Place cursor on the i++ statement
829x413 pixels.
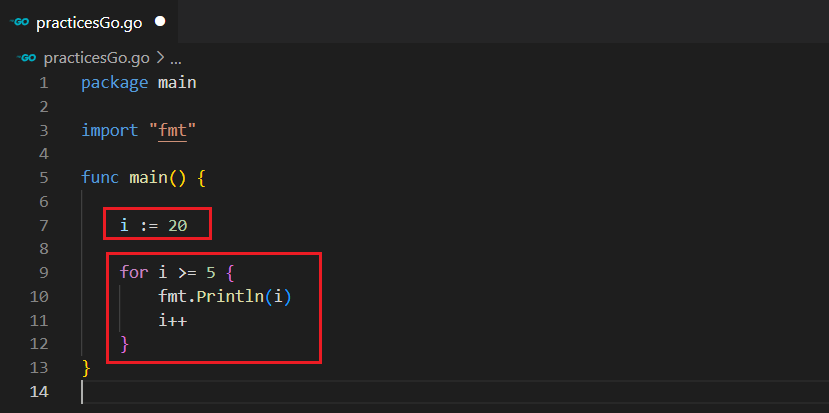172,321
